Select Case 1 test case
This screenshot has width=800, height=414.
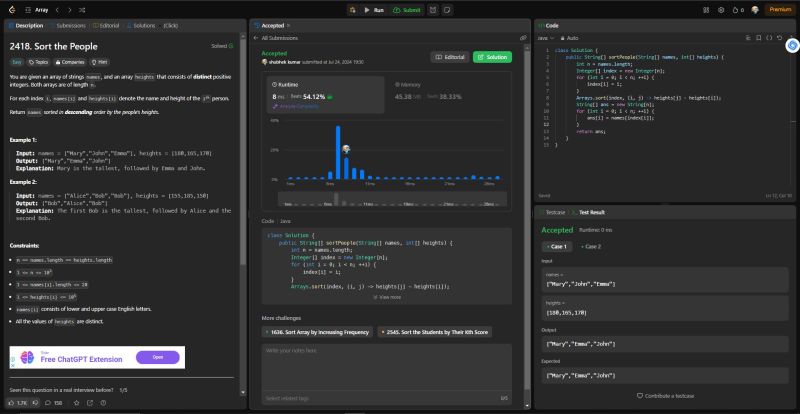tap(557, 246)
